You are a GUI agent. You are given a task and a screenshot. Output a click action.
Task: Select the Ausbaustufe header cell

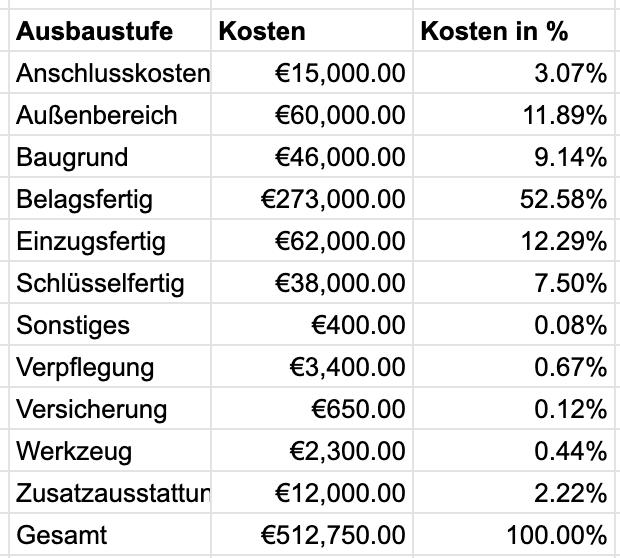(94, 31)
